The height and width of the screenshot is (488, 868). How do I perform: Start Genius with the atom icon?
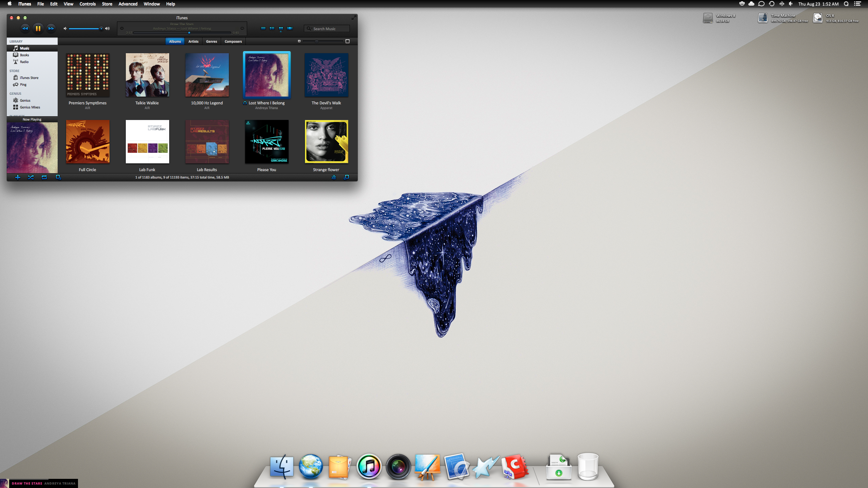[334, 177]
